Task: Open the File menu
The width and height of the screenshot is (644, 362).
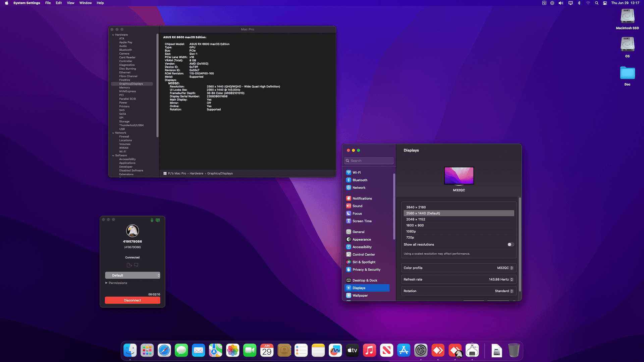Action: click(x=48, y=3)
